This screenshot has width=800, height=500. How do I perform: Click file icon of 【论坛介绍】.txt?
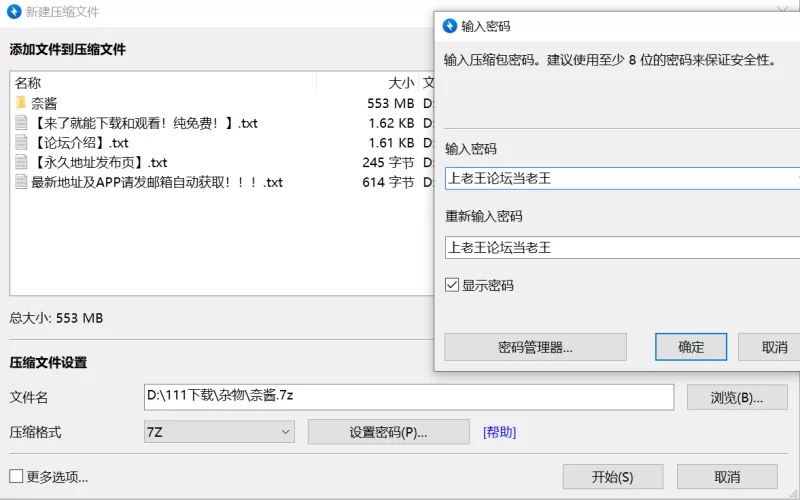pyautogui.click(x=21, y=142)
